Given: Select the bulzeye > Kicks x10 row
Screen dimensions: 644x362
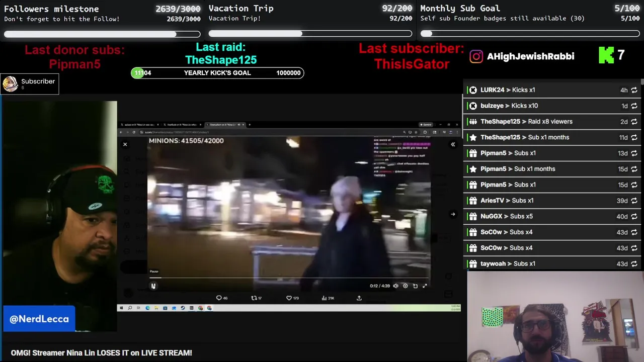Looking at the screenshot, I should (552, 106).
